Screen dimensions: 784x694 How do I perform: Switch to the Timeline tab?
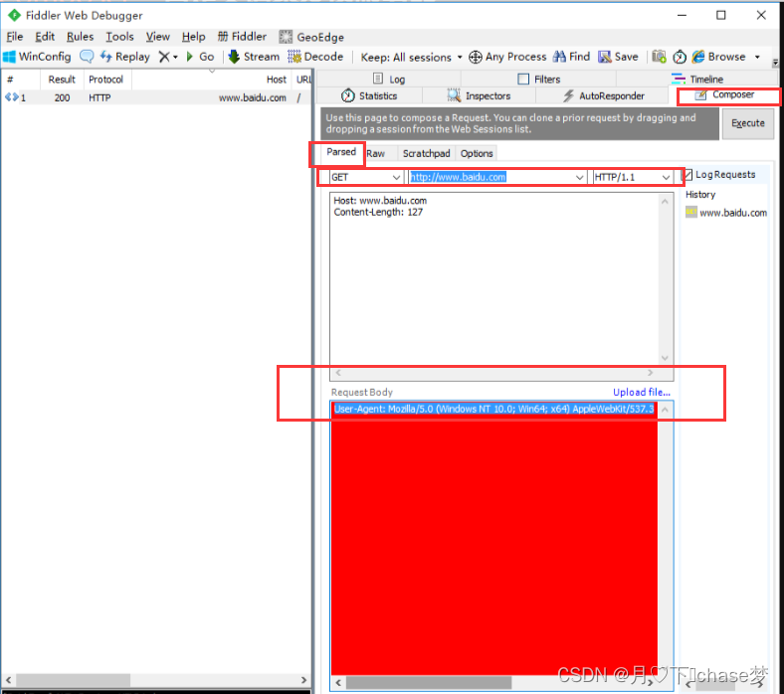(x=697, y=79)
